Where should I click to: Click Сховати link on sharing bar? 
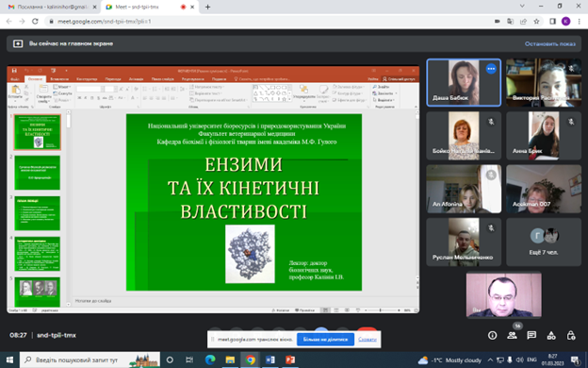point(367,339)
